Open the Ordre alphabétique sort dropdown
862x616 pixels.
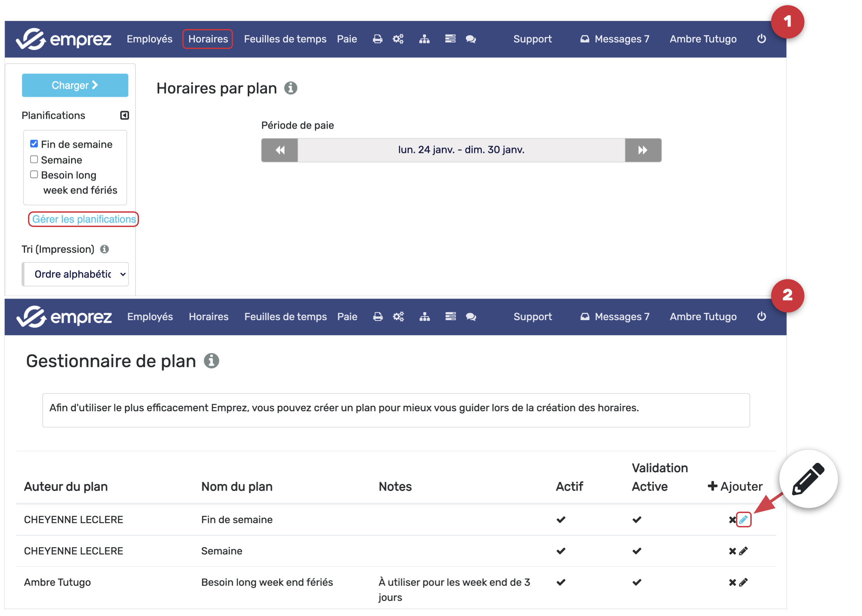coord(75,274)
